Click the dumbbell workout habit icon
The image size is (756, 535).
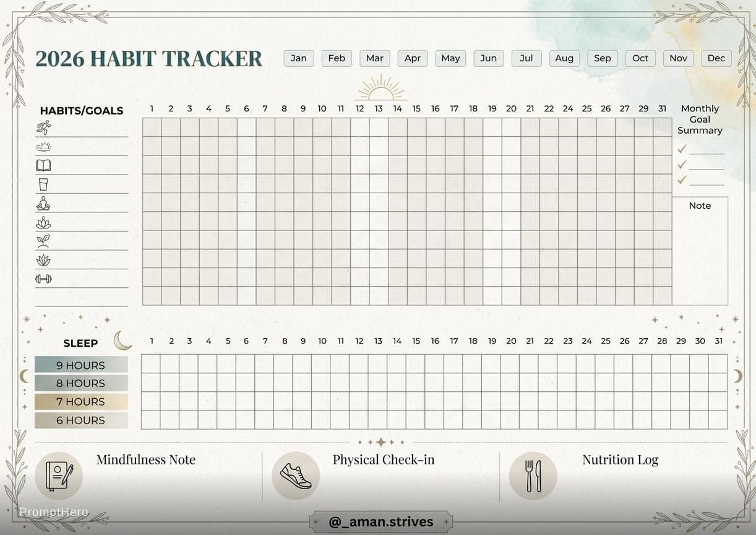[43, 279]
